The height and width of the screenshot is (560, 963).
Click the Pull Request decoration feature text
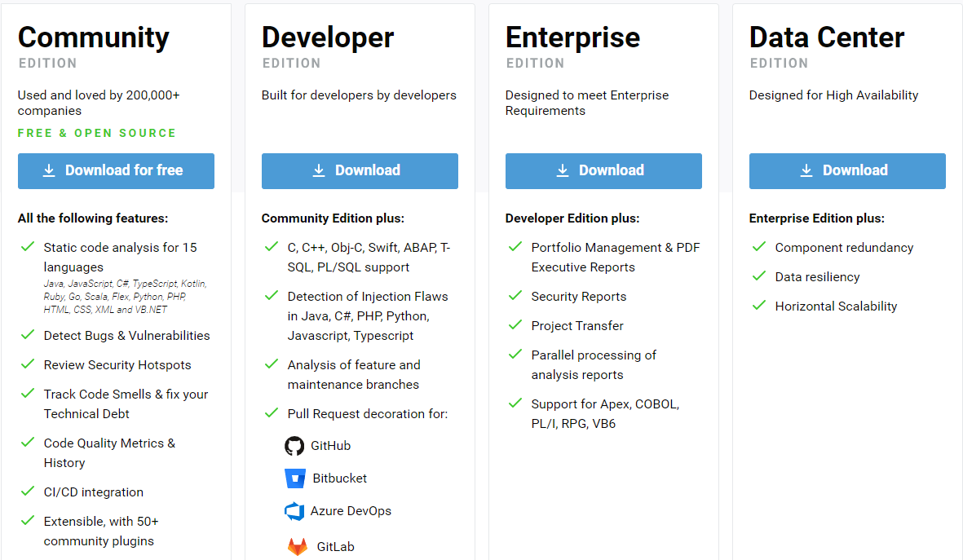click(x=367, y=414)
